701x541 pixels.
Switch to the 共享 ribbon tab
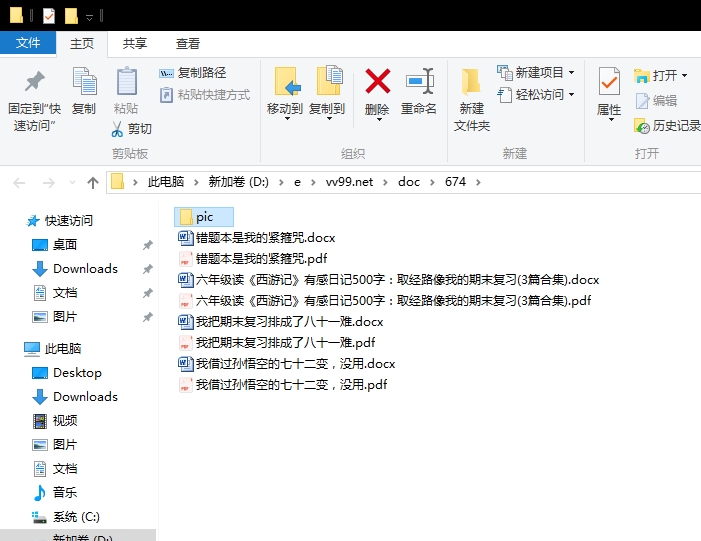point(135,44)
